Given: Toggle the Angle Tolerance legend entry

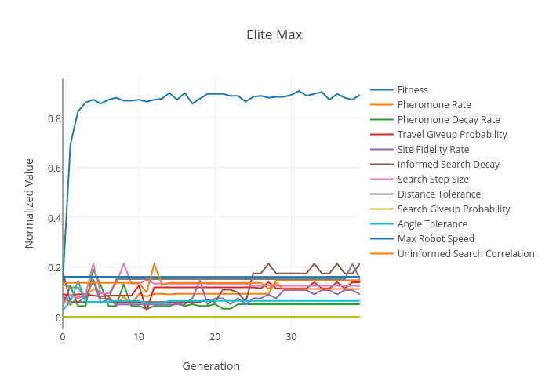Looking at the screenshot, I should (x=432, y=224).
